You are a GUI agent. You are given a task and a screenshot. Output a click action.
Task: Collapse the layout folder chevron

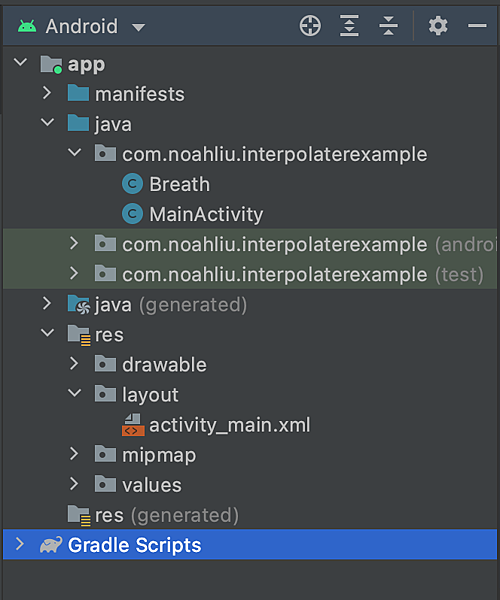[x=74, y=393]
